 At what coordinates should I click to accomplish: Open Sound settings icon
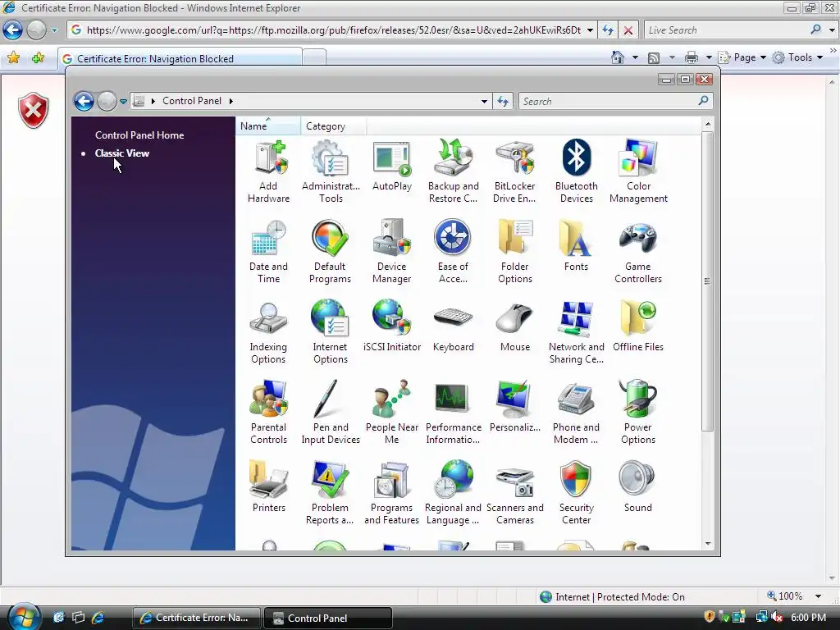click(637, 487)
